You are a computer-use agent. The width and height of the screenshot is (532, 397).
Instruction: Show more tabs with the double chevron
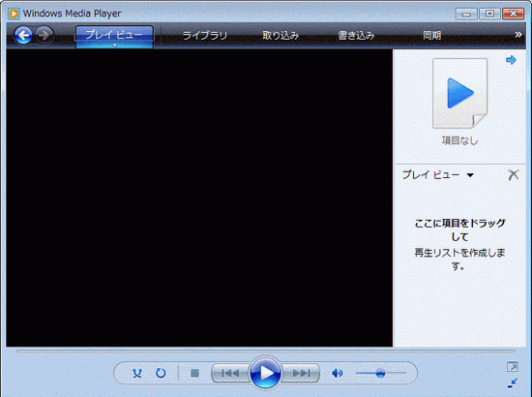coord(518,35)
